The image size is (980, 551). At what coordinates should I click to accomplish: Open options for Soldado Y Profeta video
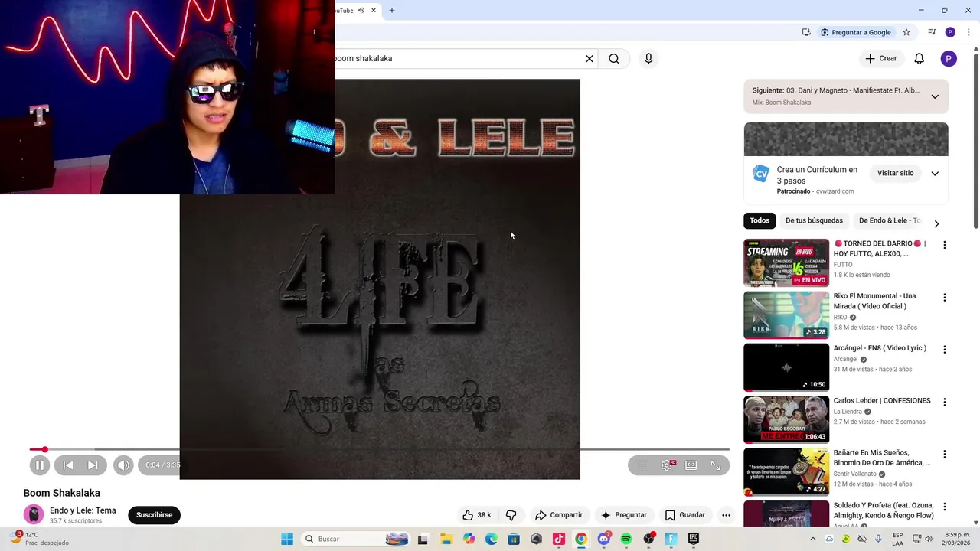[x=944, y=507]
